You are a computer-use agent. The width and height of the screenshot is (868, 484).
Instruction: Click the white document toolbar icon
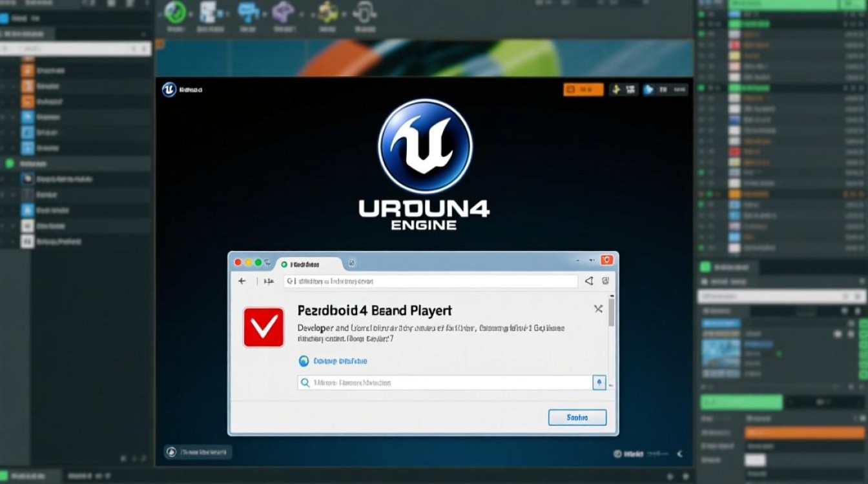click(210, 12)
